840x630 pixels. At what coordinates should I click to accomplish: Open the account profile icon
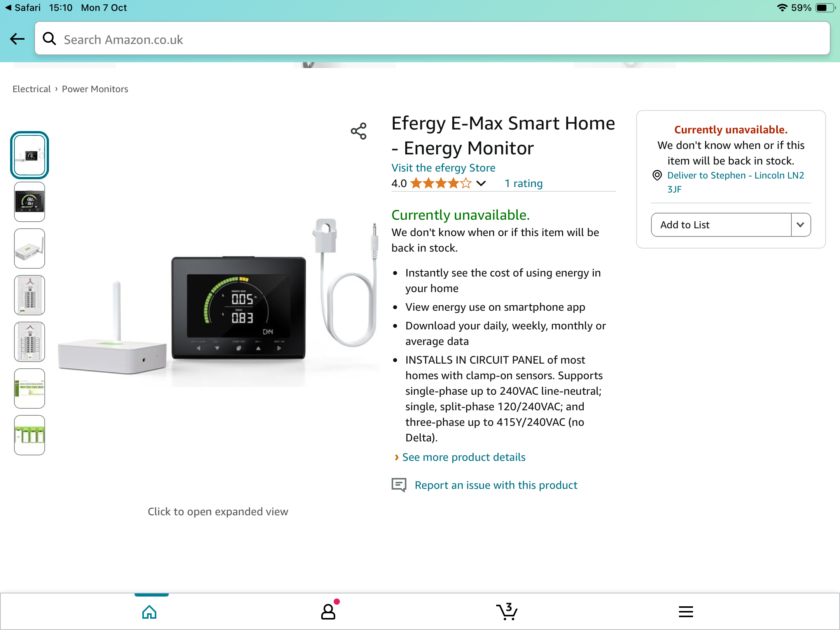328,611
